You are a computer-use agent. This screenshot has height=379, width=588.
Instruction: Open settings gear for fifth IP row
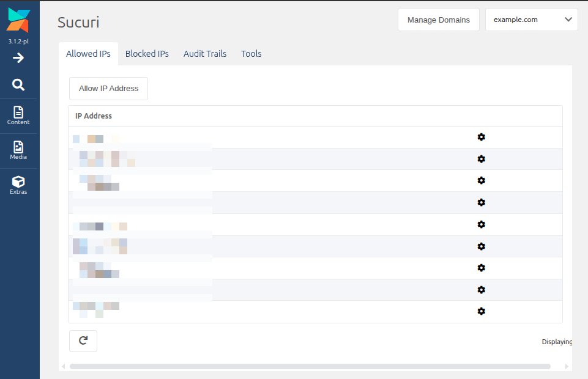click(481, 224)
